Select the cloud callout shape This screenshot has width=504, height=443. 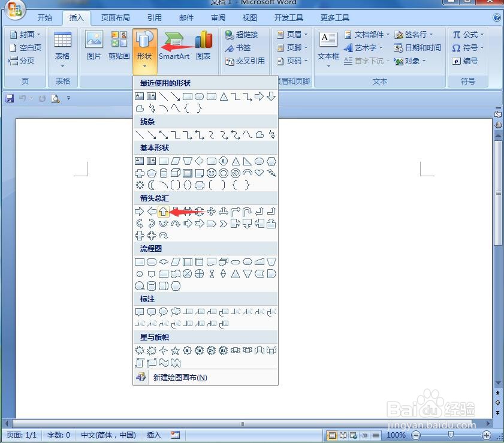[x=175, y=312]
